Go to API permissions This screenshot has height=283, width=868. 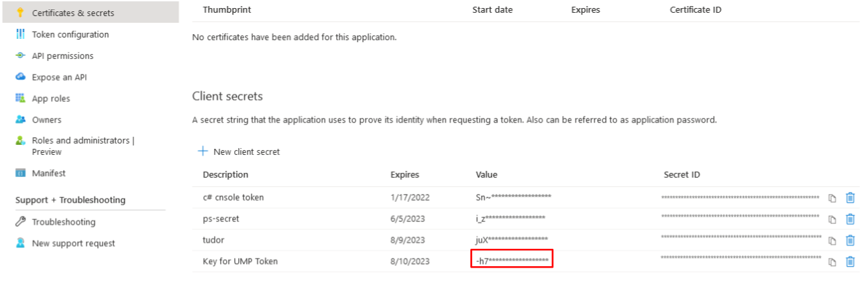pos(62,56)
